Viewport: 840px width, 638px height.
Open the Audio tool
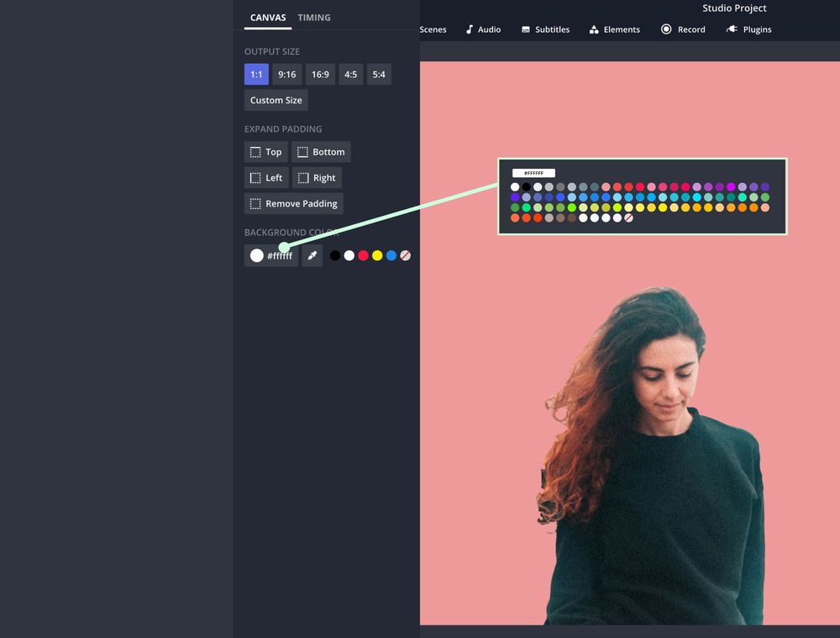pos(483,29)
